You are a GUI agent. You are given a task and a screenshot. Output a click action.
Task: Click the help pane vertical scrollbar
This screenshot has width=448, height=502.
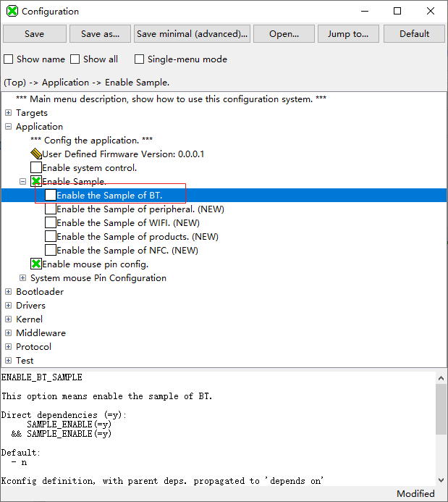[441, 408]
